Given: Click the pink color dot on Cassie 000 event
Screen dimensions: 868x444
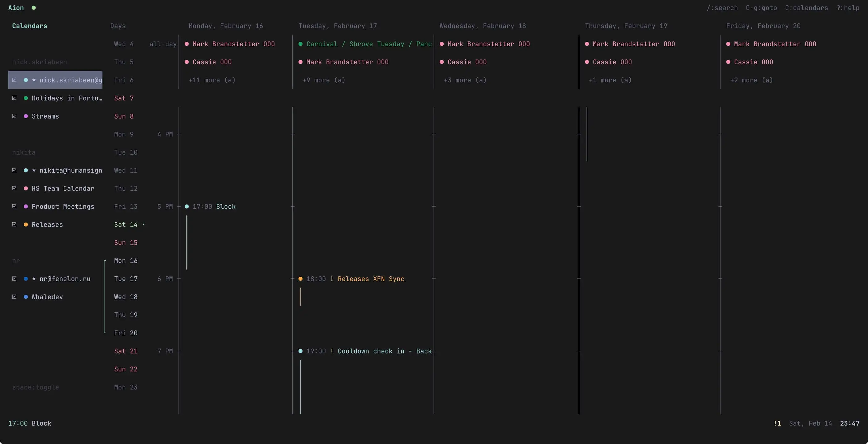Looking at the screenshot, I should (x=186, y=62).
